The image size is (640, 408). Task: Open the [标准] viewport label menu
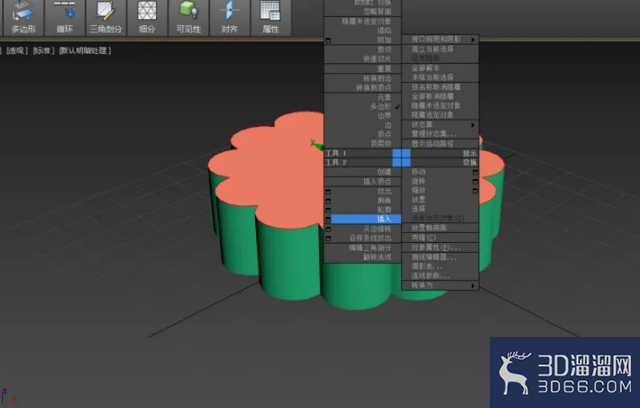pyautogui.click(x=43, y=51)
